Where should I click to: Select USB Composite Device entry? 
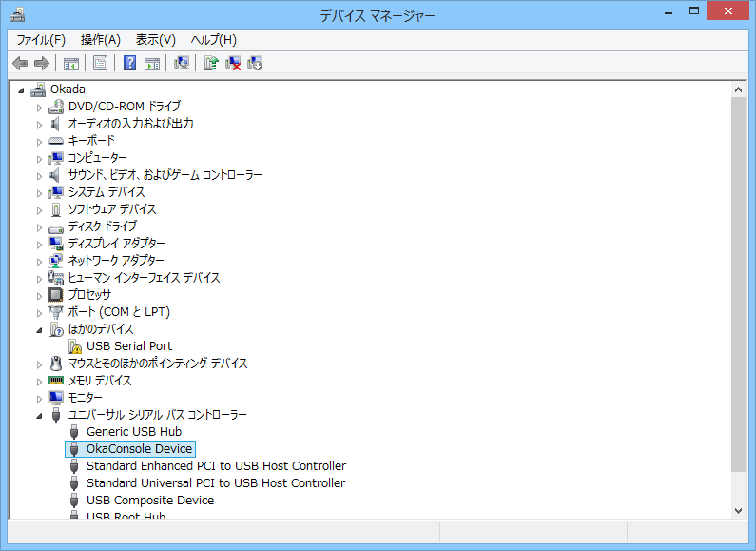click(x=150, y=501)
